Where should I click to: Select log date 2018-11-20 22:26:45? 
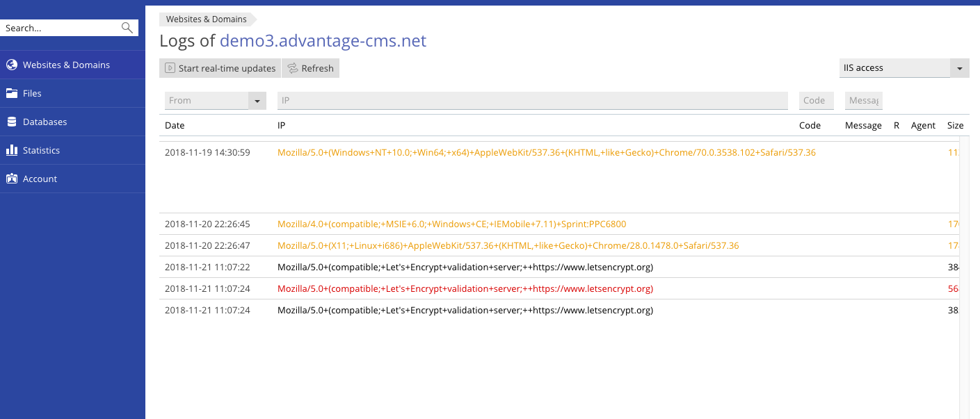207,224
